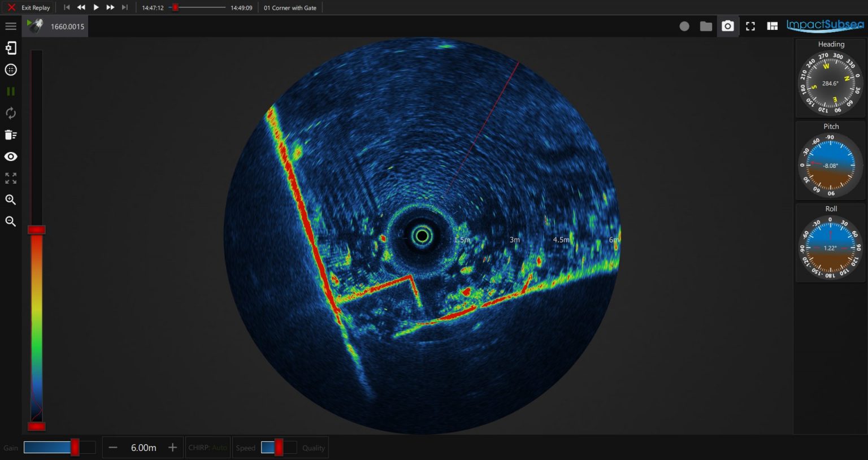Open the CHIRP Auto mode selector

coord(207,448)
